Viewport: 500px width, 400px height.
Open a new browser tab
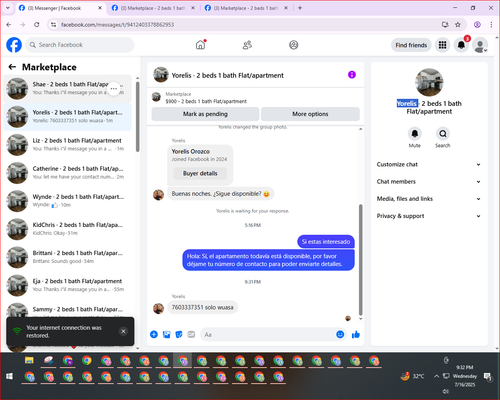pos(300,8)
